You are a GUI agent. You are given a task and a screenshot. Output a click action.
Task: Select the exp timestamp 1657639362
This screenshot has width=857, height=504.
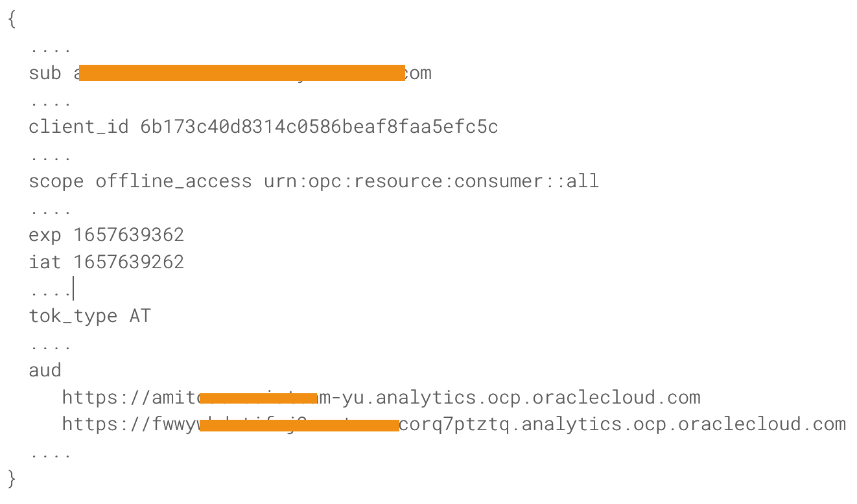128,235
